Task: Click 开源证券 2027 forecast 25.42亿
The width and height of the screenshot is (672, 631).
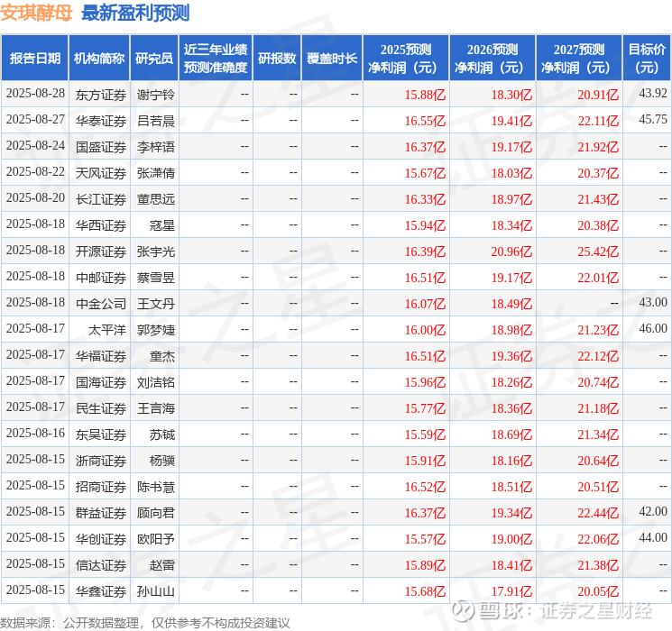Action: pos(598,251)
